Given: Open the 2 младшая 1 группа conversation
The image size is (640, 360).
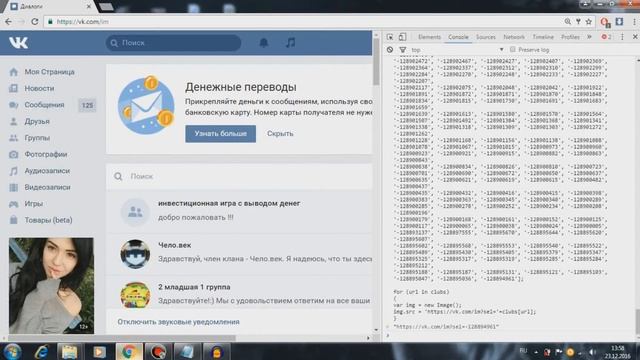Looking at the screenshot, I should pyautogui.click(x=239, y=293).
